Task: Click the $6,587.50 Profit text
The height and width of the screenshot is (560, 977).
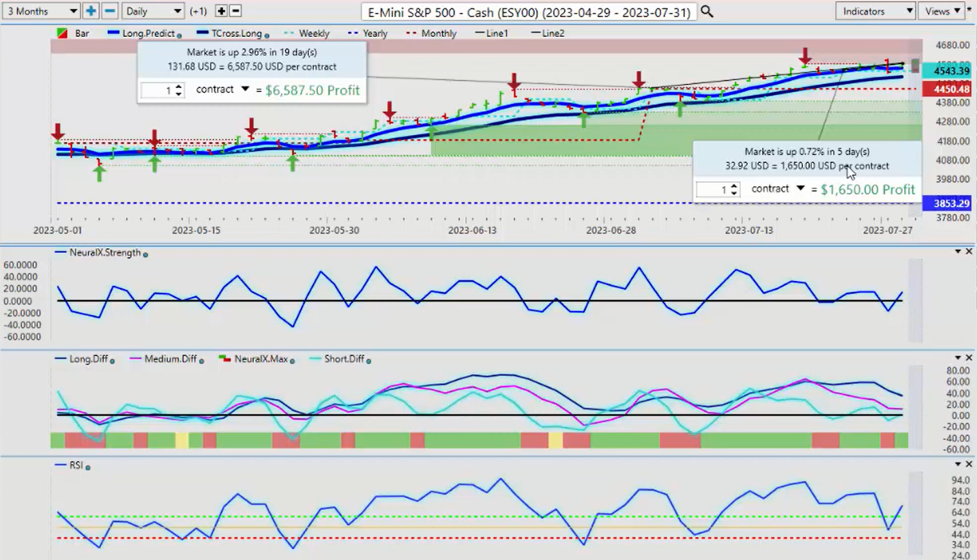Action: 313,90
